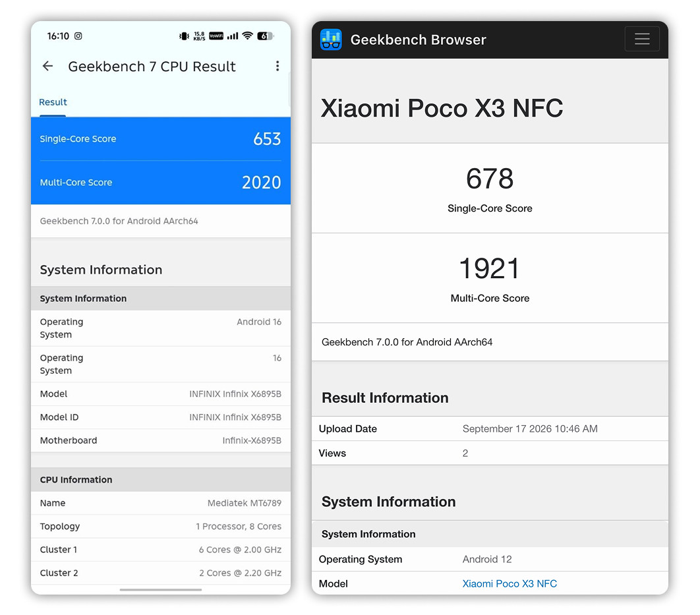Open the Xiaomi Poco X3 NFC model link
The width and height of the screenshot is (700, 615).
pos(510,583)
